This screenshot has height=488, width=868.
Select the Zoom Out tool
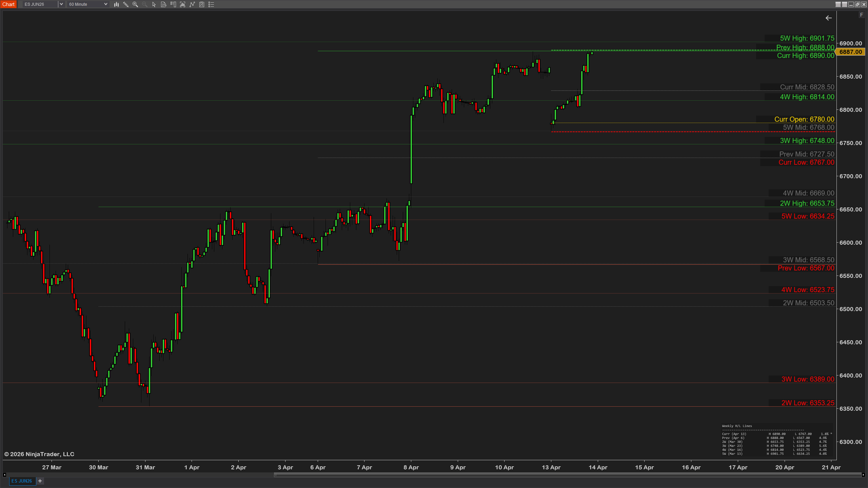tap(144, 4)
